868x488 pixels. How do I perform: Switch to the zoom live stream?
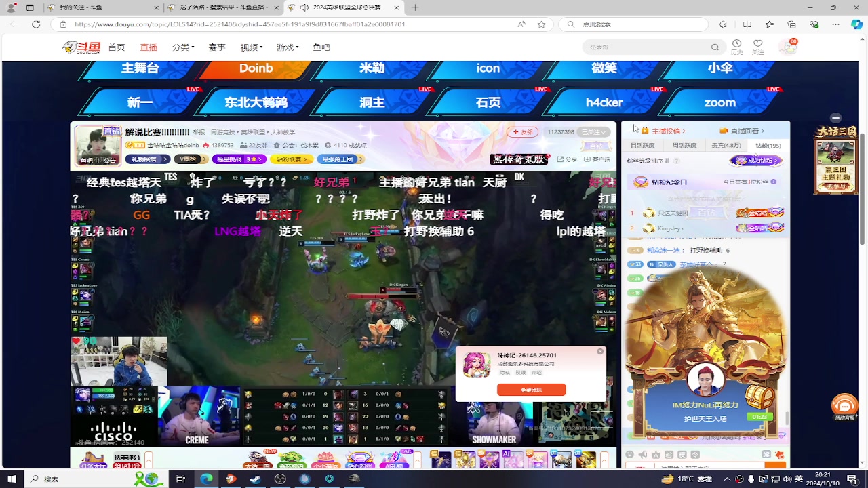coord(720,102)
